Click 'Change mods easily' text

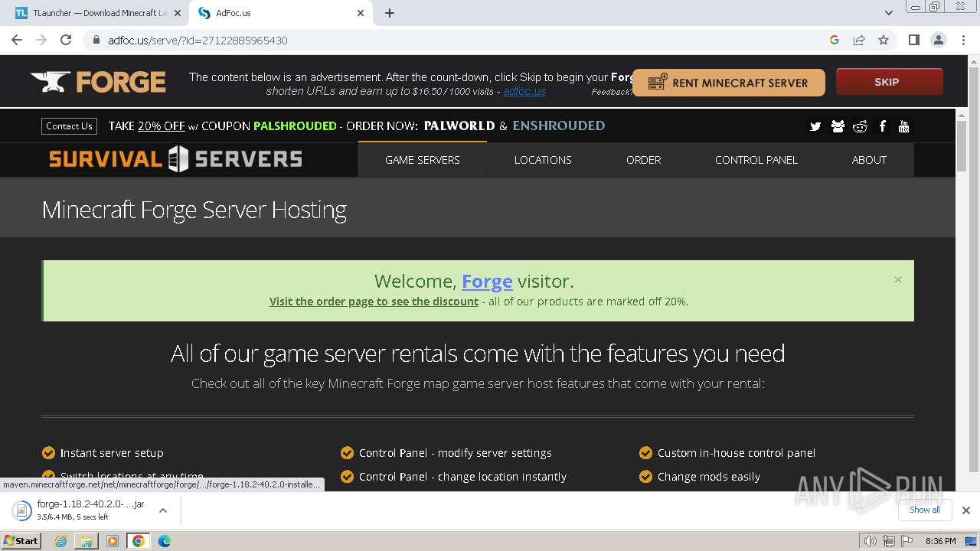click(x=709, y=477)
